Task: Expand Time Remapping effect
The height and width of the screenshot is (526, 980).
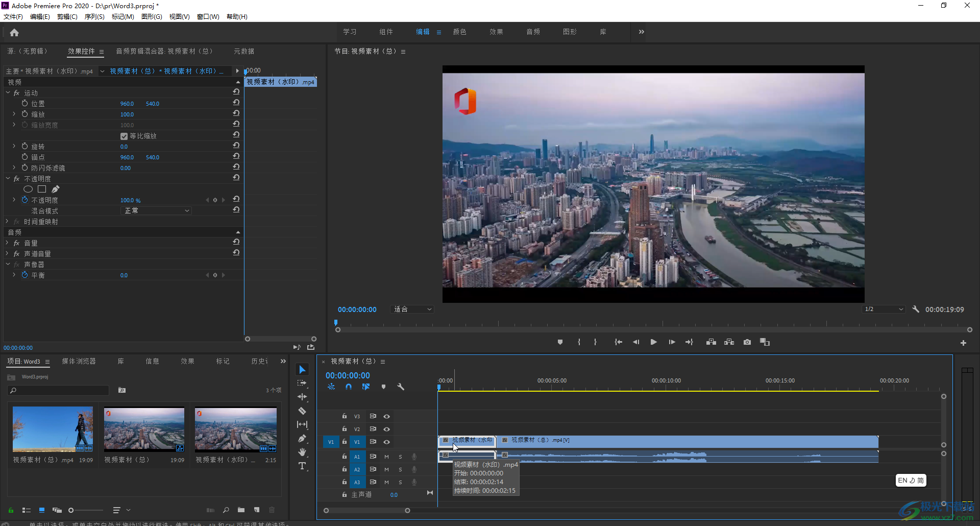Action: pyautogui.click(x=8, y=222)
